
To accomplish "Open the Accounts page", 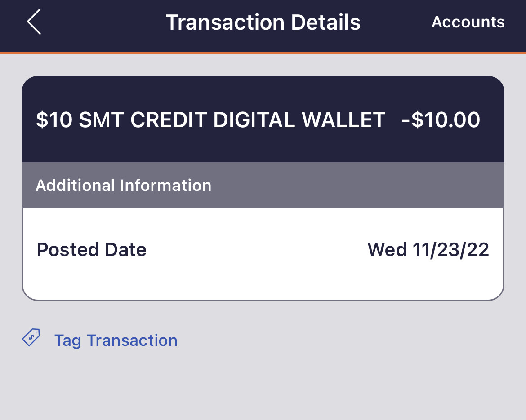I will [468, 22].
